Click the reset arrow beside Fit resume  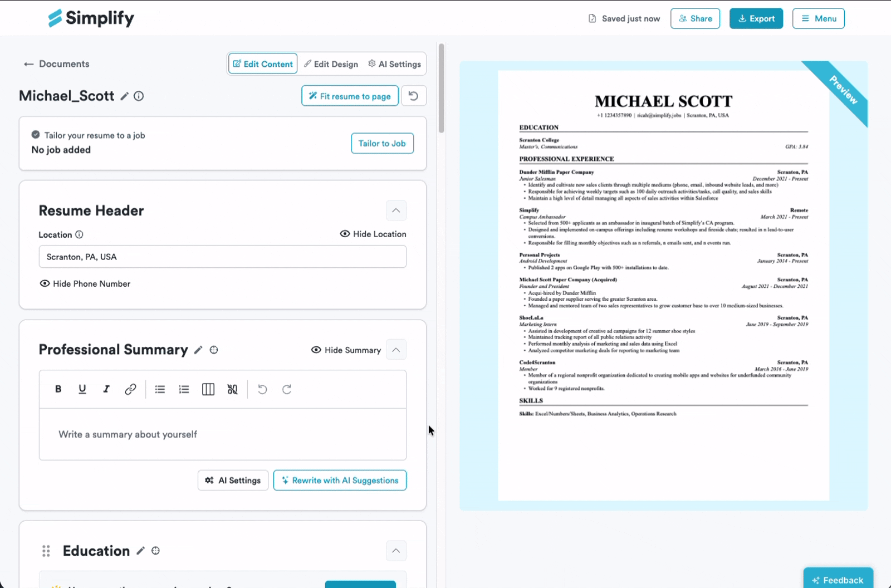(x=413, y=96)
